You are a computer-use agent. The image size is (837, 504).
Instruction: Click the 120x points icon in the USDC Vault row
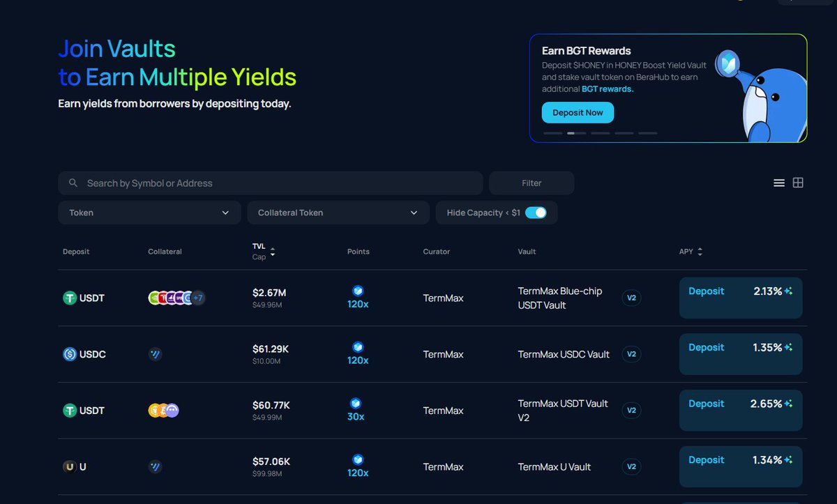(358, 347)
